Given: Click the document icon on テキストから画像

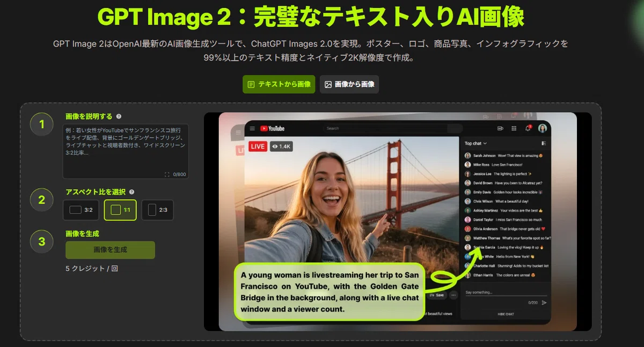Looking at the screenshot, I should click(251, 85).
